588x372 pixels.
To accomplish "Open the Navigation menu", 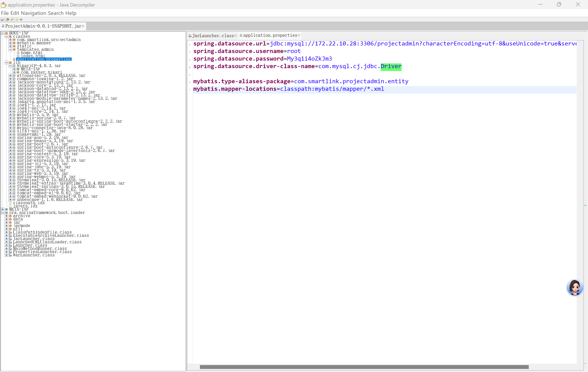I will coord(33,13).
